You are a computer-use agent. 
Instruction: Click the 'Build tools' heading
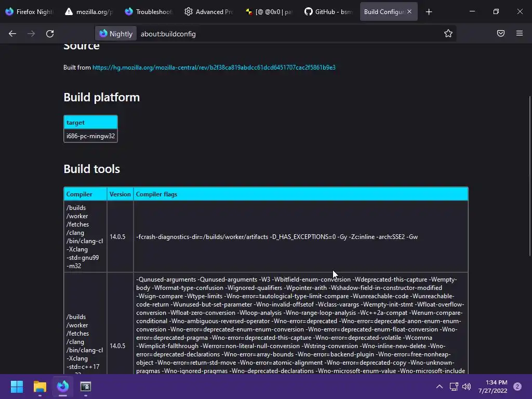click(x=91, y=169)
